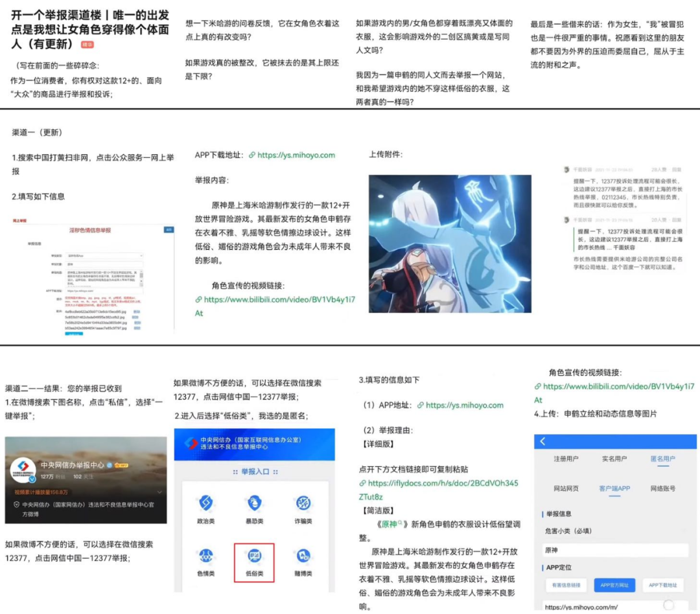Click the 渠道一（更新）heading
Viewport: 700px width, 614px height.
pos(37,133)
